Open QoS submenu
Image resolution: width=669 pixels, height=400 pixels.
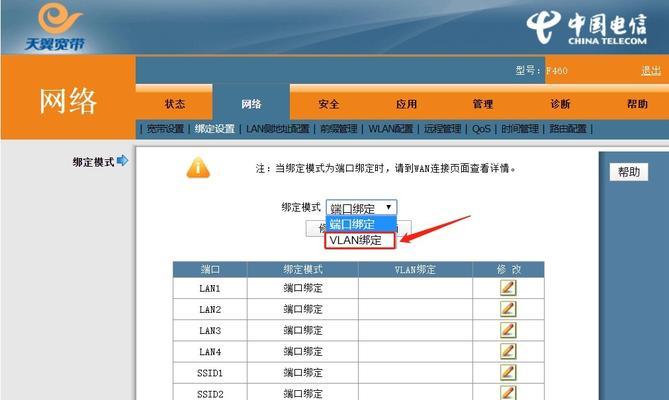click(x=481, y=129)
